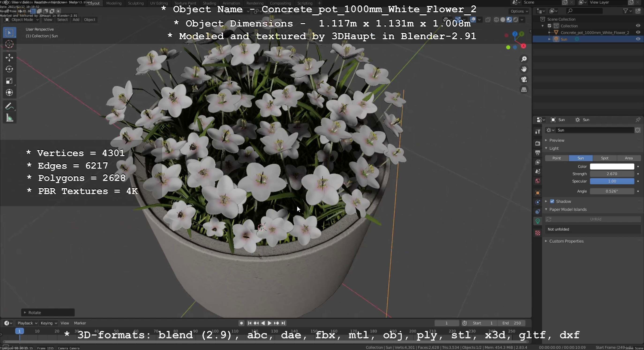Choose the Rotate tool in toolbar
This screenshot has width=644, height=350.
point(10,69)
